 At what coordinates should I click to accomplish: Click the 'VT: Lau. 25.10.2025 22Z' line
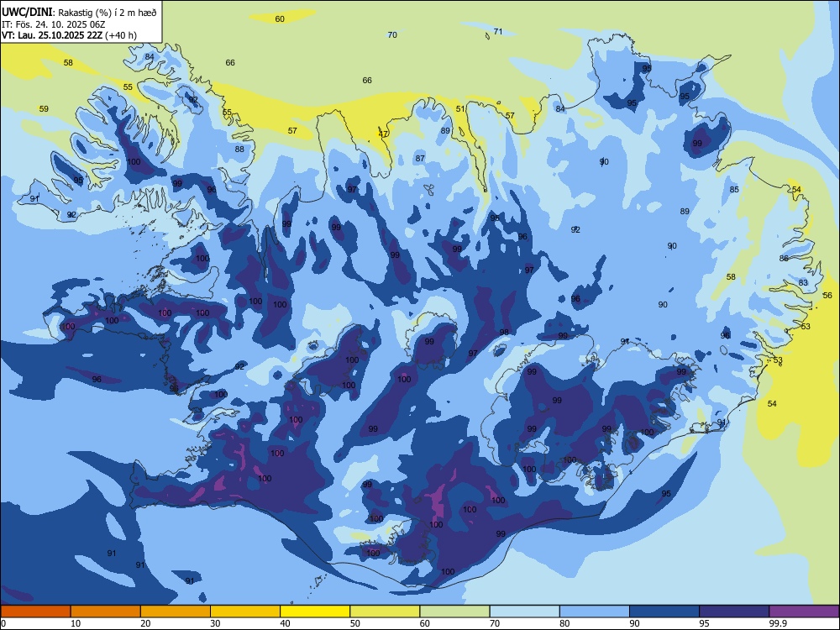pos(53,35)
